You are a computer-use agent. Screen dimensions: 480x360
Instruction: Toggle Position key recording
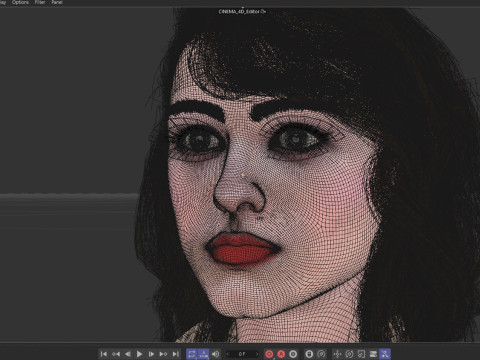point(337,354)
